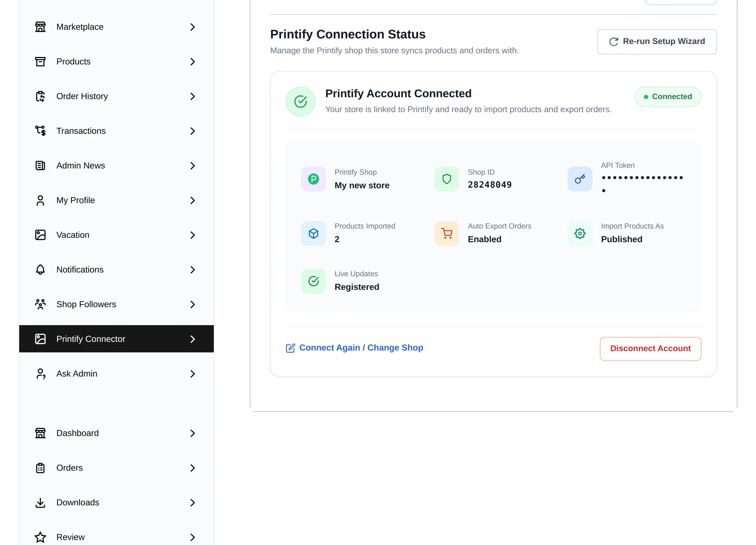Click the Dashboard storefront icon

(x=40, y=433)
